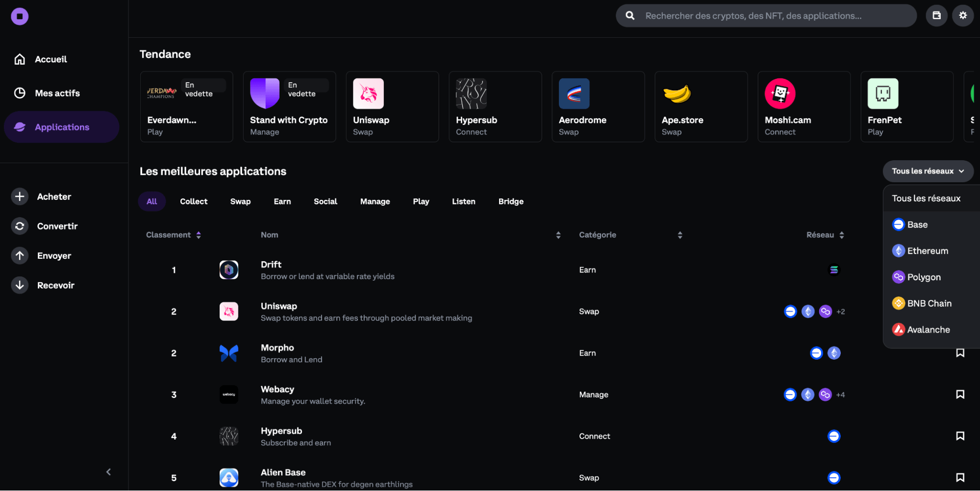Choose the Polygon network option
Screen dimensions: 980x491
[925, 277]
